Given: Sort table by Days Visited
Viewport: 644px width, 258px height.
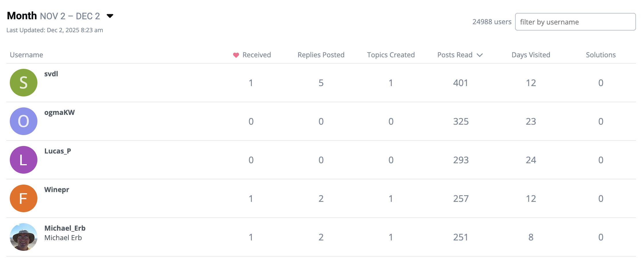Looking at the screenshot, I should [x=531, y=55].
